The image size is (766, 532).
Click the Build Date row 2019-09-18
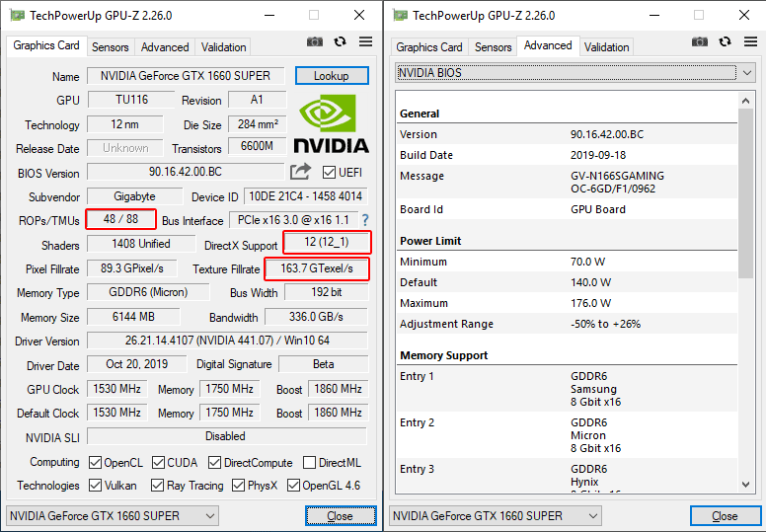click(x=567, y=155)
